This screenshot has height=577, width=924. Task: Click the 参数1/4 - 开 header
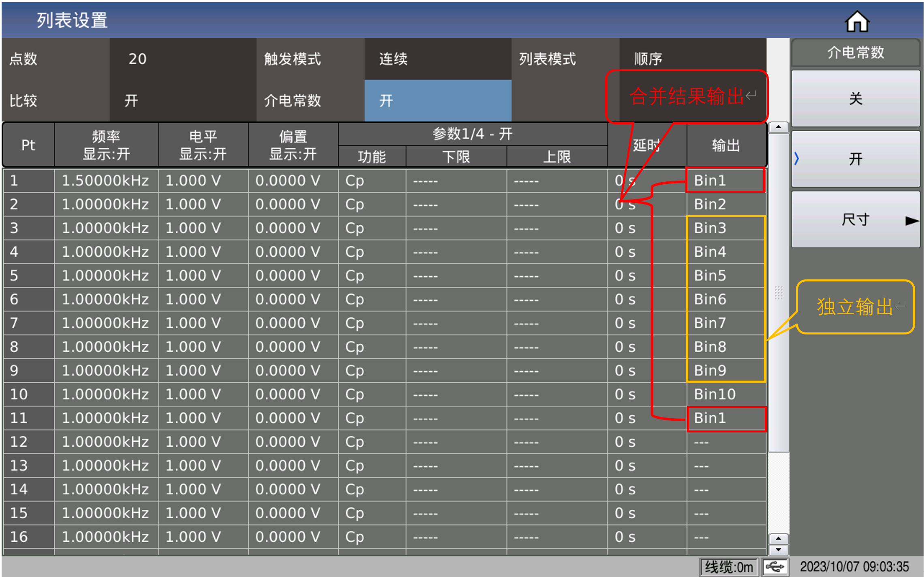click(472, 134)
